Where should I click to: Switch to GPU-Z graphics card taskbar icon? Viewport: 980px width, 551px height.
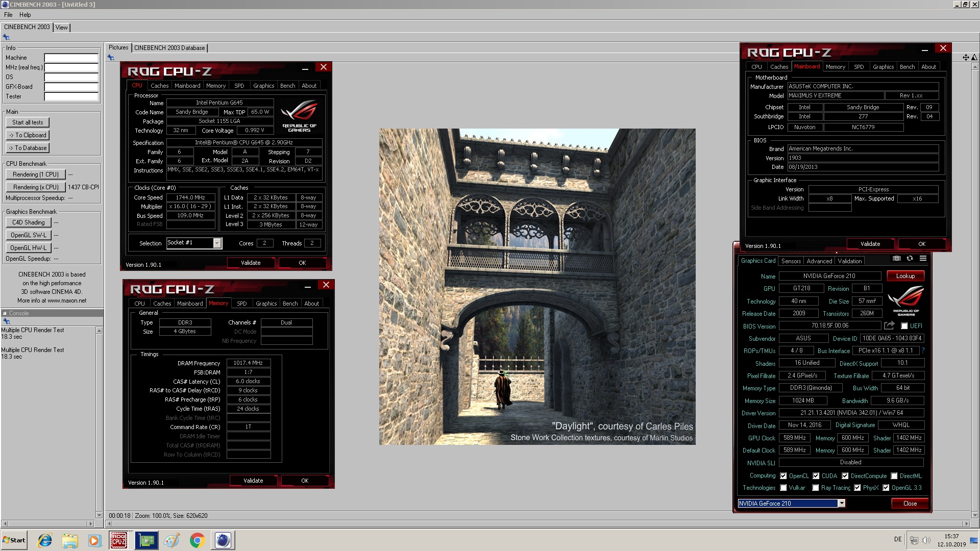pos(146,540)
